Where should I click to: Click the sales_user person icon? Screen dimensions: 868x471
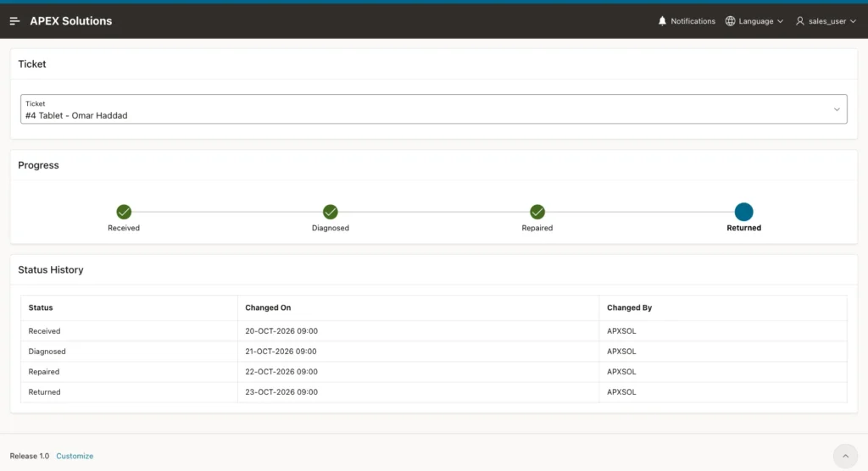[x=800, y=21]
